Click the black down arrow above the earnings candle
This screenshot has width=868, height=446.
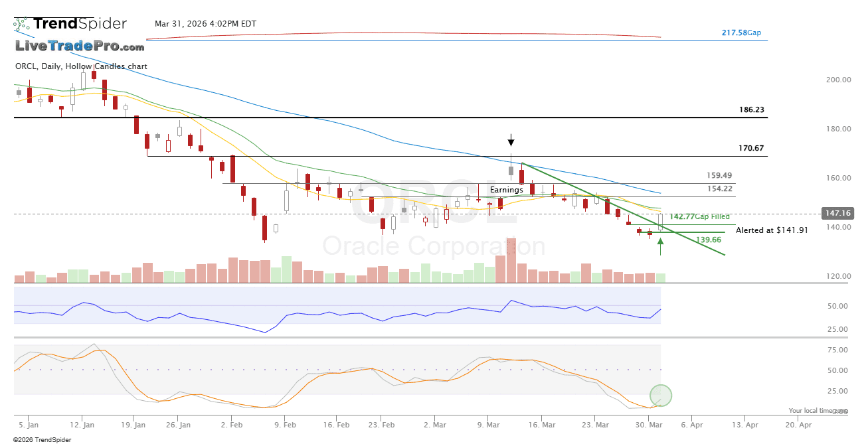[511, 140]
